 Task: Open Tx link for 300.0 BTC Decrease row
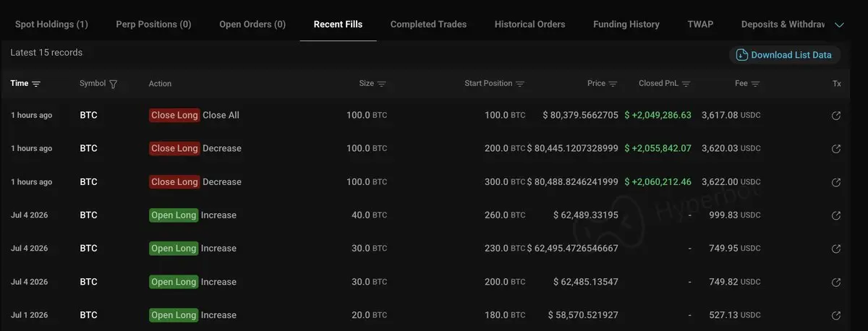tap(836, 182)
